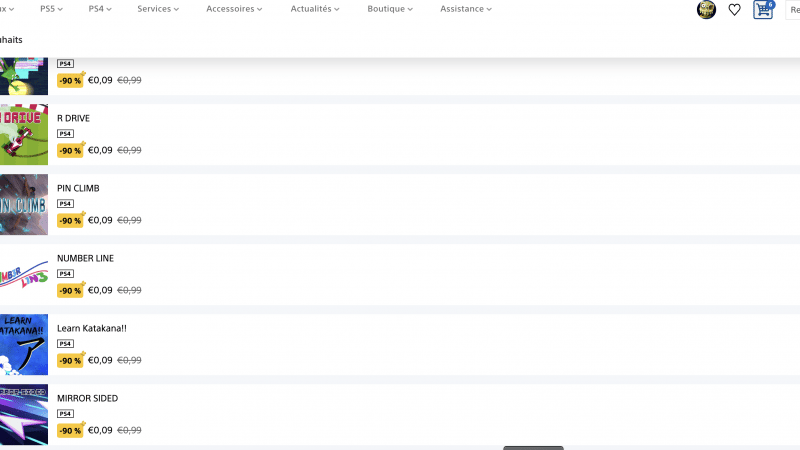Click the struck-through €0,99 price of NUMBER LINE

pyautogui.click(x=129, y=290)
